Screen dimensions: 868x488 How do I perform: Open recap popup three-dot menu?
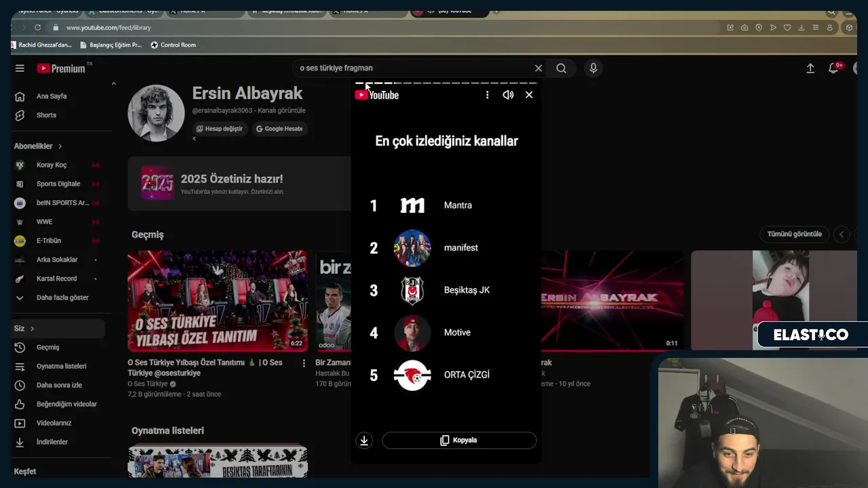coord(487,95)
